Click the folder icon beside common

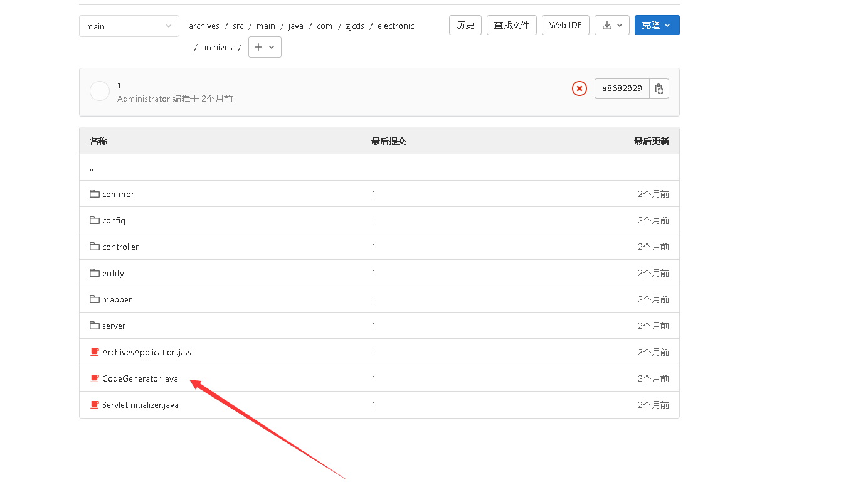(94, 194)
